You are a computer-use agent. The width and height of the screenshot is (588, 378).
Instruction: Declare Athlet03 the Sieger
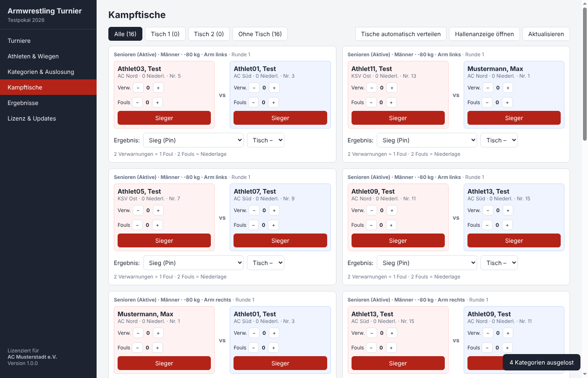[x=164, y=118]
